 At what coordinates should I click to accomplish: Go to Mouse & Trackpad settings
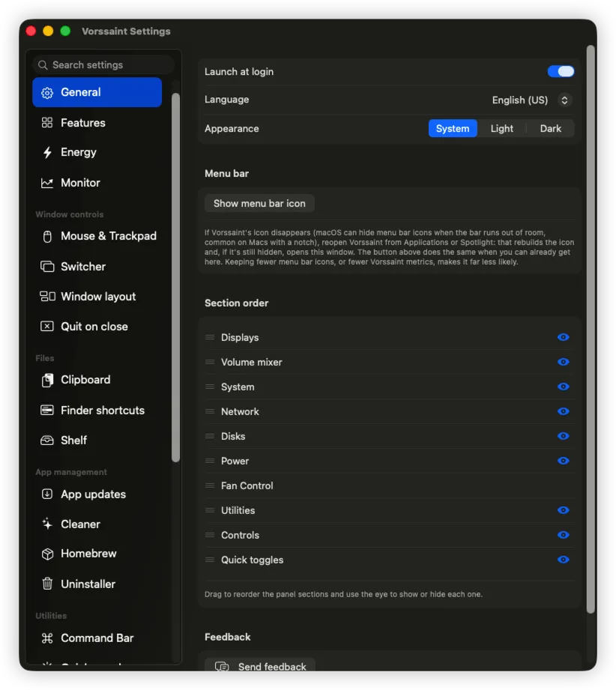tap(97, 236)
